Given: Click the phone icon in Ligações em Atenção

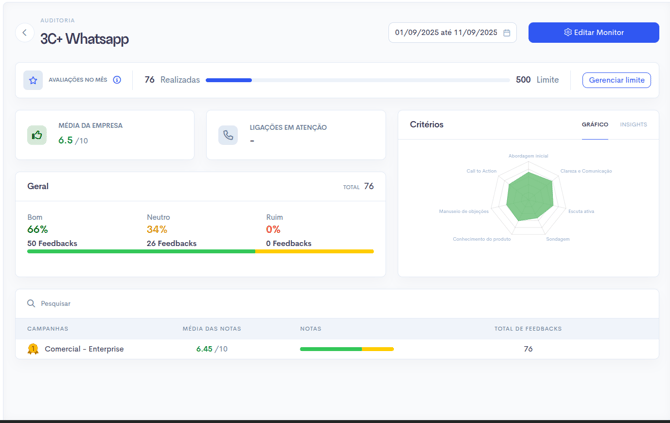Looking at the screenshot, I should pyautogui.click(x=228, y=135).
